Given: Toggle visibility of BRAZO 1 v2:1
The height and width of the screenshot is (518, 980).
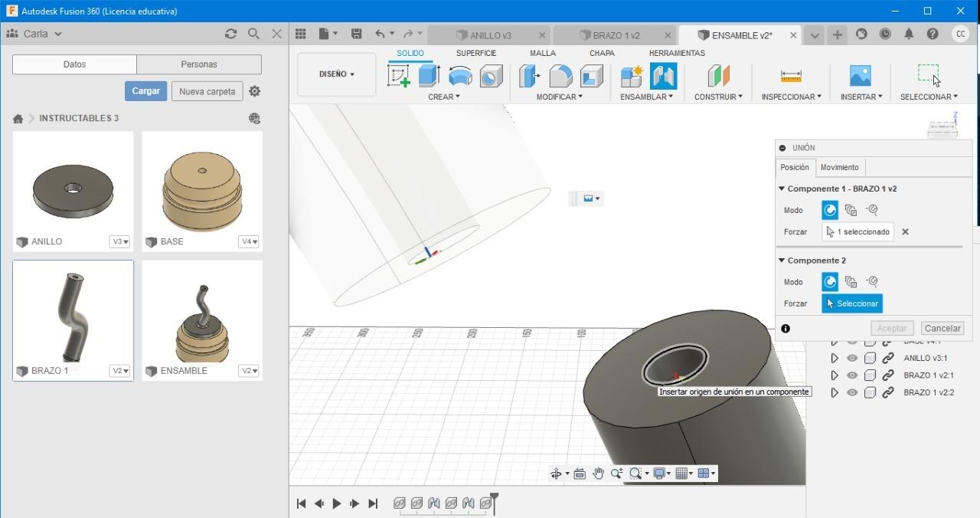Looking at the screenshot, I should coord(852,375).
